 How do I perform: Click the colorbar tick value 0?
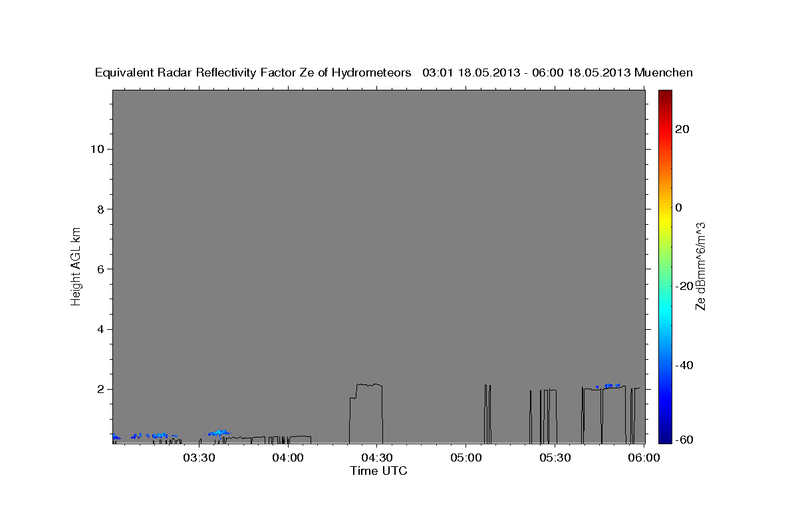[678, 207]
